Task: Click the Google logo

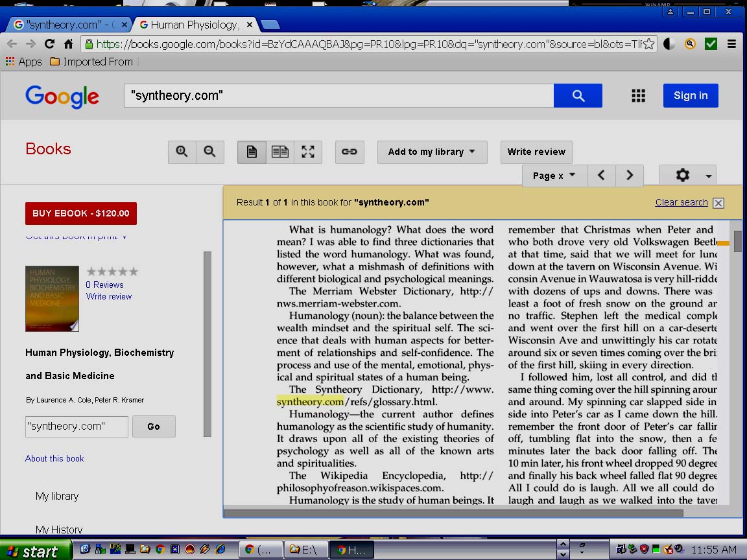Action: 62,97
